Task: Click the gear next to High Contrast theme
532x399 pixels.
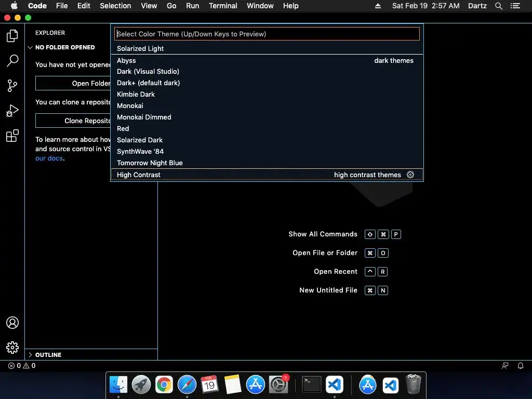Action: (410, 175)
